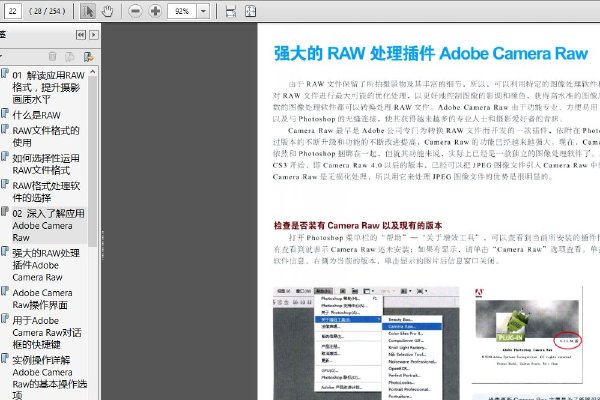Click the page count text (28 / 254)
This screenshot has height=400, width=600.
point(47,11)
